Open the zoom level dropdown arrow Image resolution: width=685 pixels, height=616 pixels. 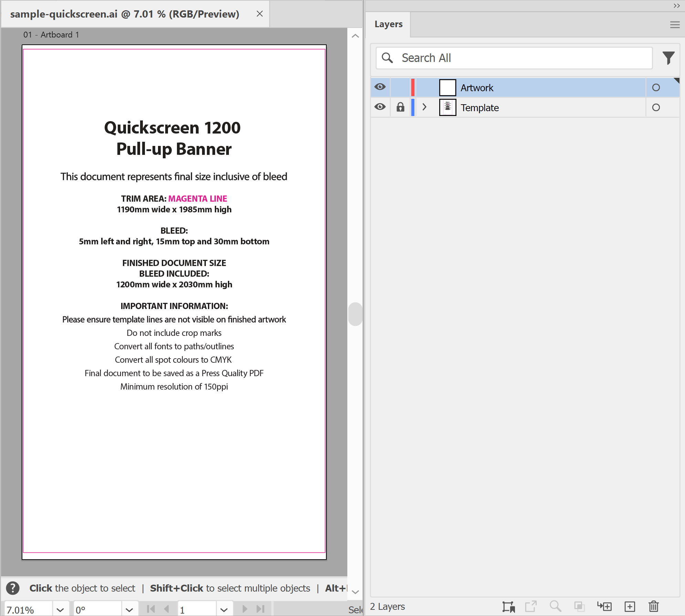click(x=60, y=610)
